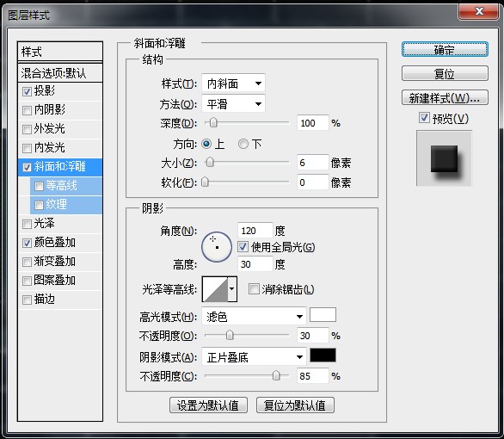Select the 纹理 sub-entry label
Screen dimensions: 504x439
[56, 204]
